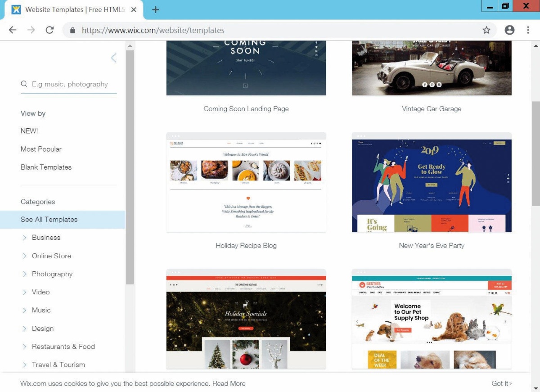Screen dimensions: 540x392
Task: Open the Chrome profile account icon
Action: pyautogui.click(x=509, y=30)
